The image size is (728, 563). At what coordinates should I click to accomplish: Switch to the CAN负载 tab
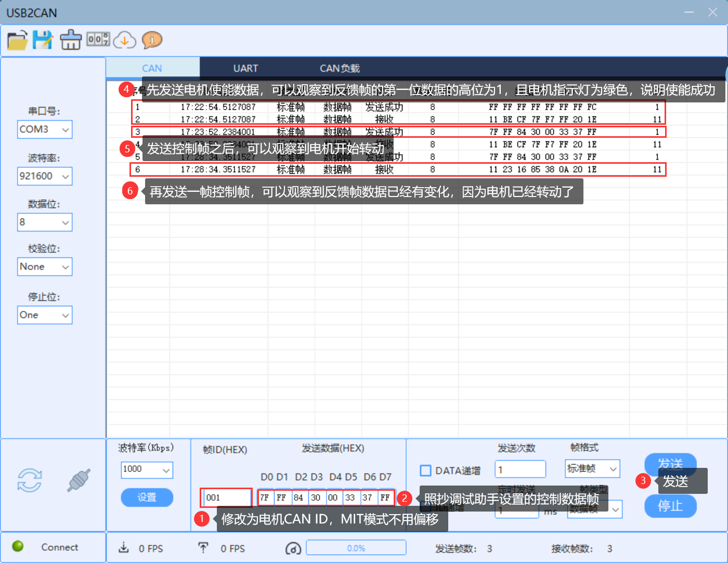coord(340,68)
